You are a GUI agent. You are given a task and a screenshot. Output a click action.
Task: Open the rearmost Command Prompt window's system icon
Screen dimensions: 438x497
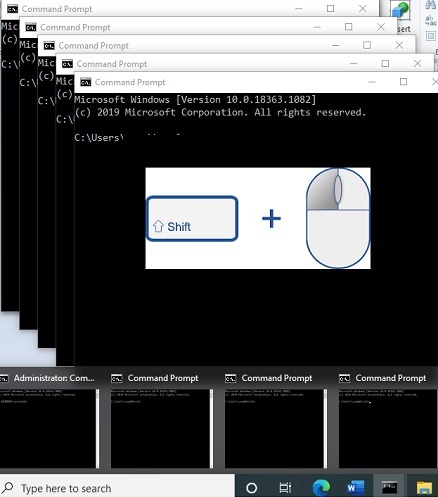[x=12, y=9]
